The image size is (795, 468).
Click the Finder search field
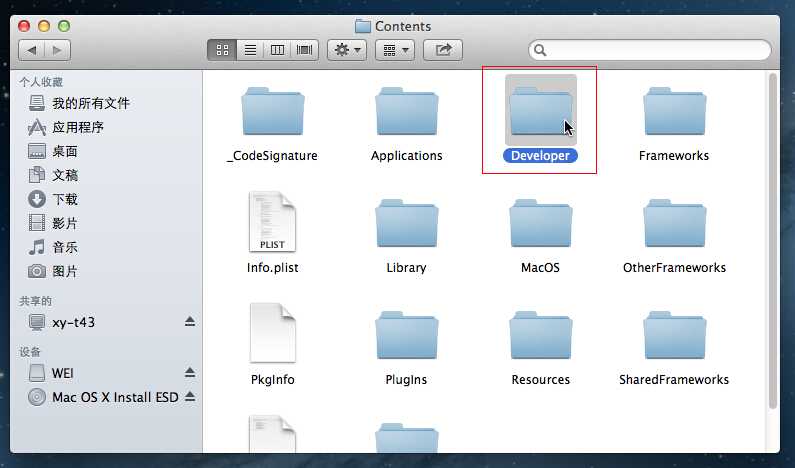coord(649,50)
